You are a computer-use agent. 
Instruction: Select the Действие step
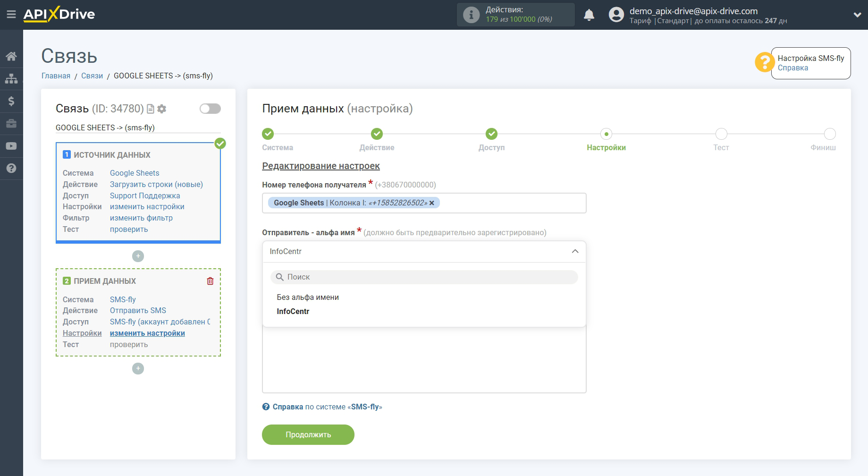coord(377,134)
